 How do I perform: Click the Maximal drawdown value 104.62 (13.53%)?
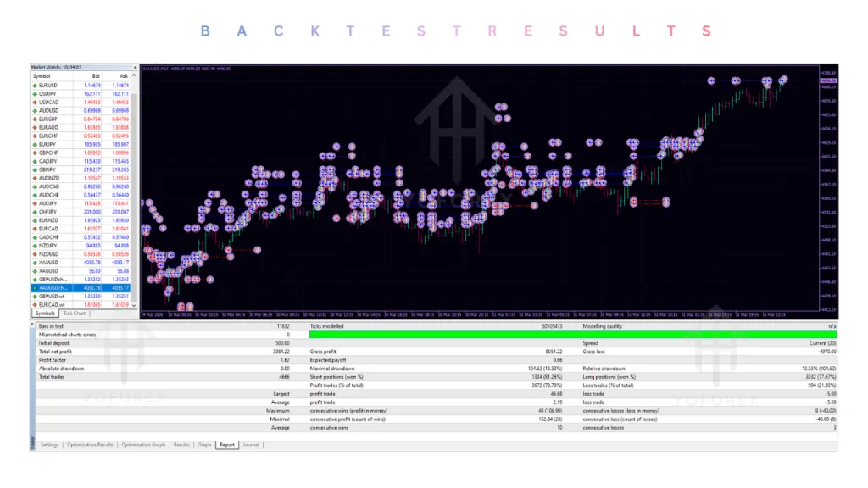(545, 369)
